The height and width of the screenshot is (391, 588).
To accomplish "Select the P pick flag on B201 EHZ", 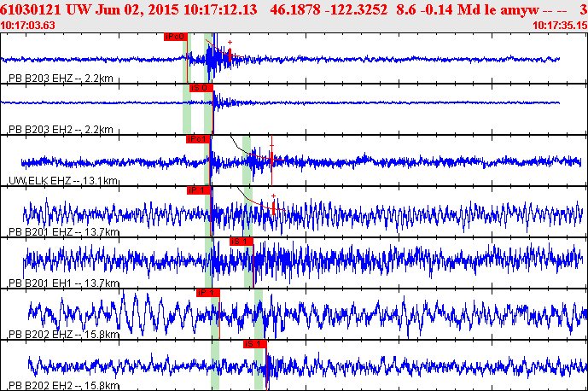I will tap(199, 190).
